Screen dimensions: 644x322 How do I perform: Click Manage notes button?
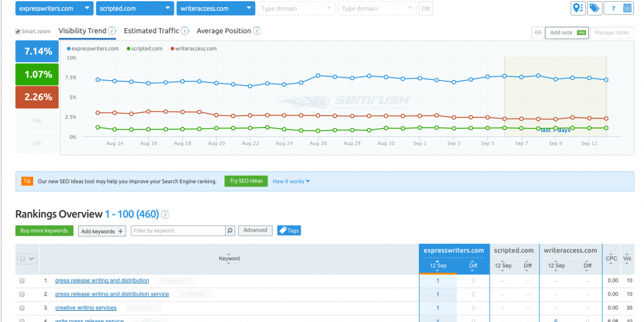(x=611, y=33)
